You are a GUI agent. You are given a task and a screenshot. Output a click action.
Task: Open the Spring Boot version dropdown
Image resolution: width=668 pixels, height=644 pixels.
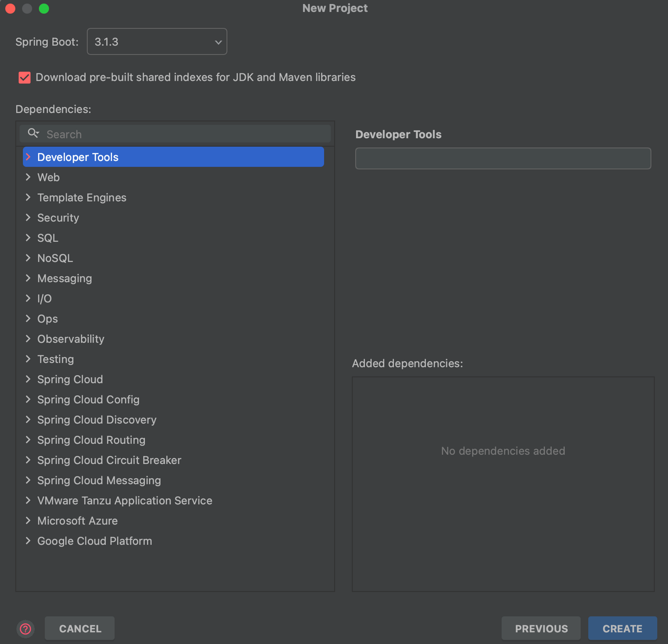click(x=157, y=42)
